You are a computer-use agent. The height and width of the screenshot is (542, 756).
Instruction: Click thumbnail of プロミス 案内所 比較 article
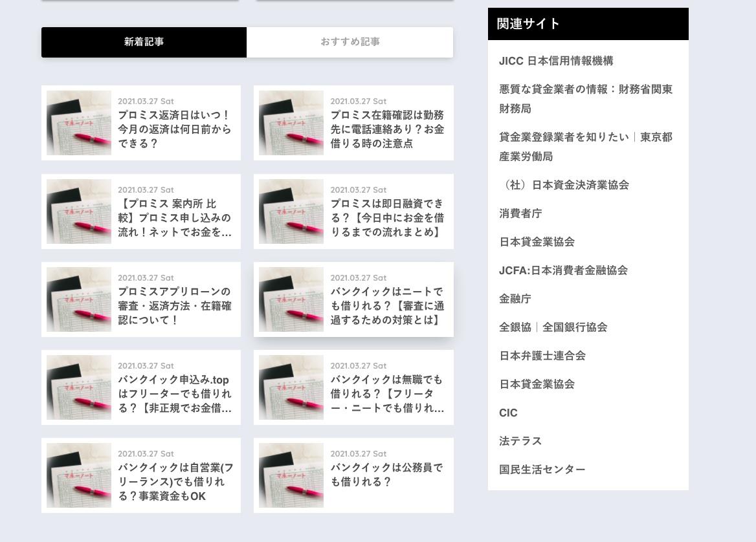[78, 211]
